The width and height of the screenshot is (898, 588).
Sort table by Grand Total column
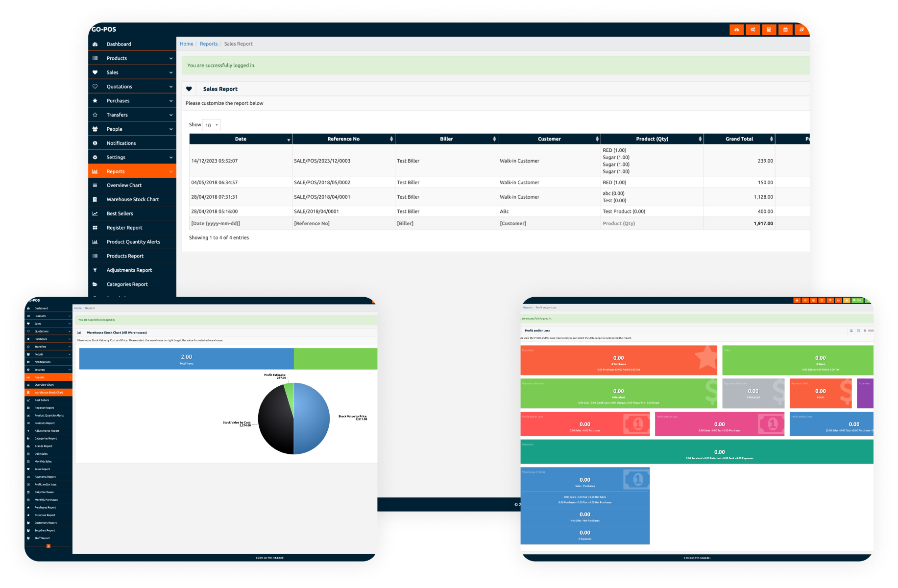[x=739, y=139]
